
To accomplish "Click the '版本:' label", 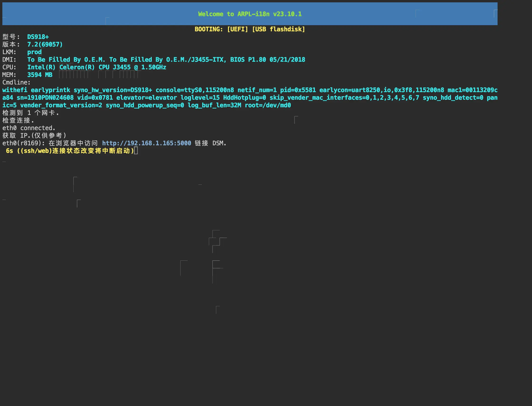I will point(11,44).
